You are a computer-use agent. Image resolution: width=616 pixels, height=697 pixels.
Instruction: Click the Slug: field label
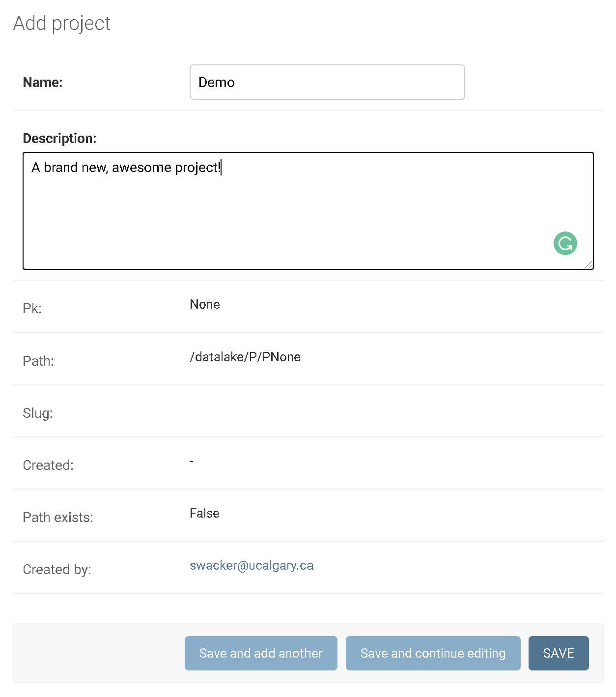(x=38, y=413)
